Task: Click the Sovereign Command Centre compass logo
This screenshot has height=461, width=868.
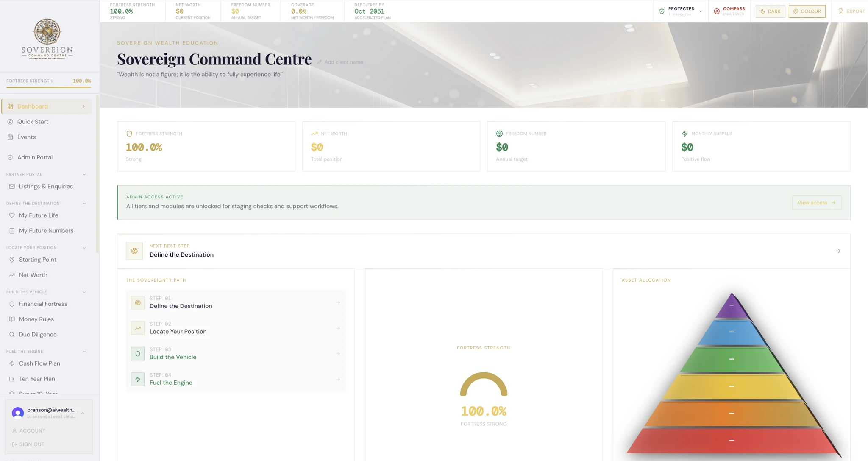Action: [x=47, y=38]
